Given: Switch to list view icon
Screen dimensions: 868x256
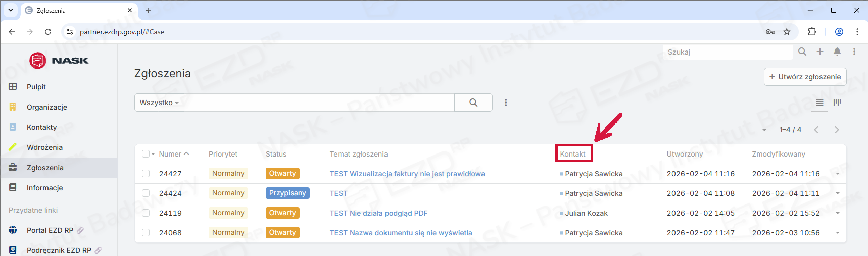Looking at the screenshot, I should click(819, 103).
